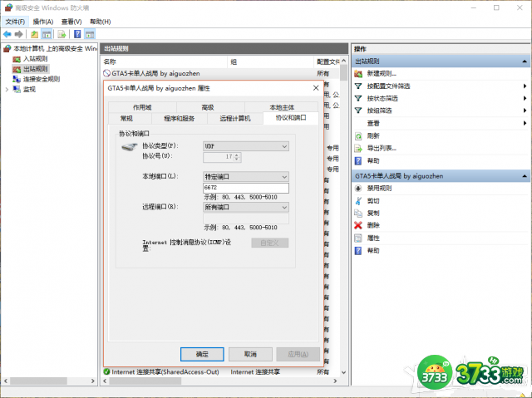Click 新建规则... in actions pane
The width and height of the screenshot is (532, 398).
click(382, 74)
